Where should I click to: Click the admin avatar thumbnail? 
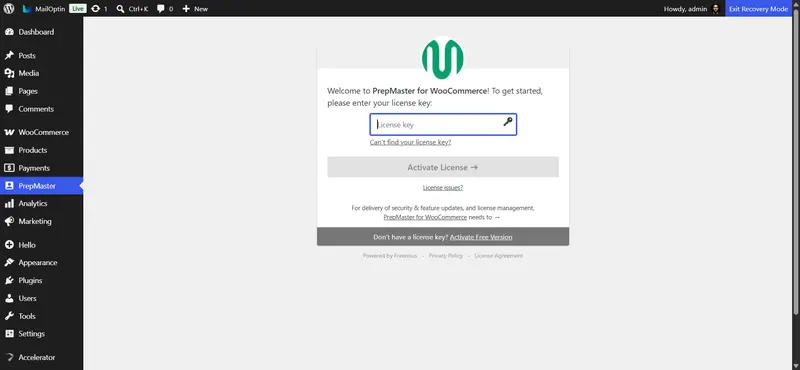pyautogui.click(x=716, y=9)
